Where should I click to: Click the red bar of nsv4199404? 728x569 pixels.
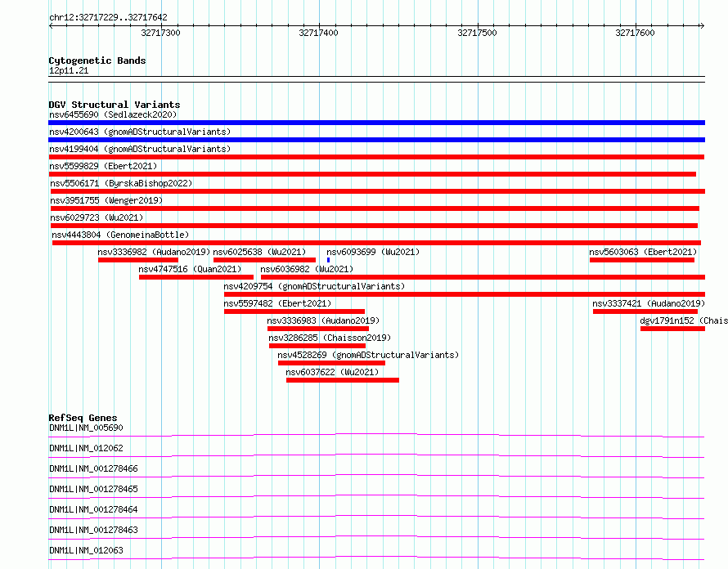[x=376, y=157]
